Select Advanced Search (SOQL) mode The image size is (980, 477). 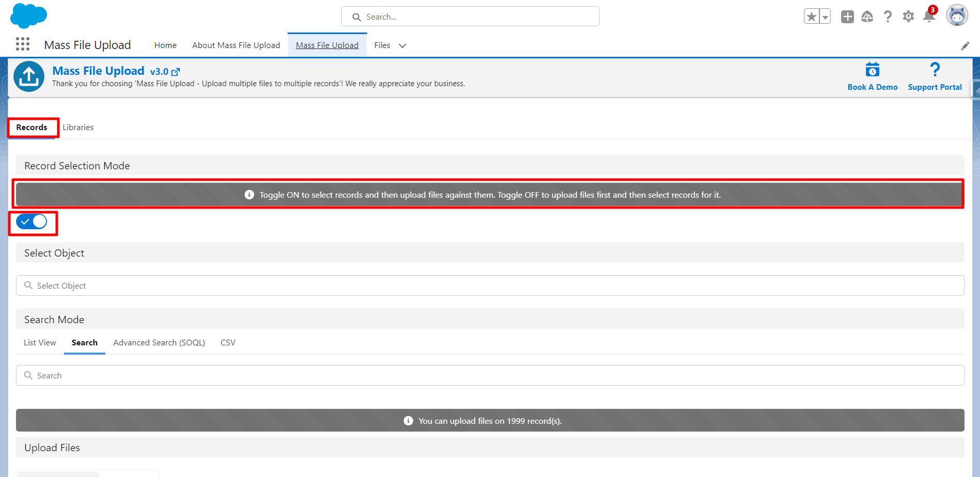click(x=159, y=342)
